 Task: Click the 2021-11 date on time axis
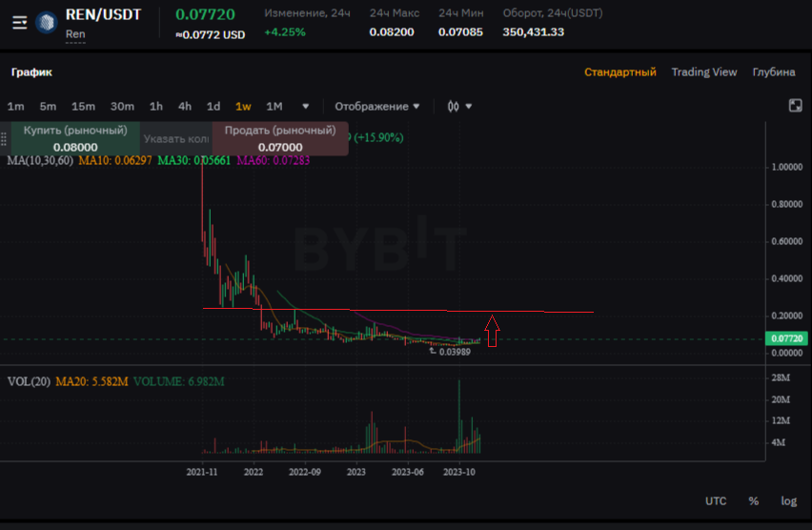pos(202,472)
